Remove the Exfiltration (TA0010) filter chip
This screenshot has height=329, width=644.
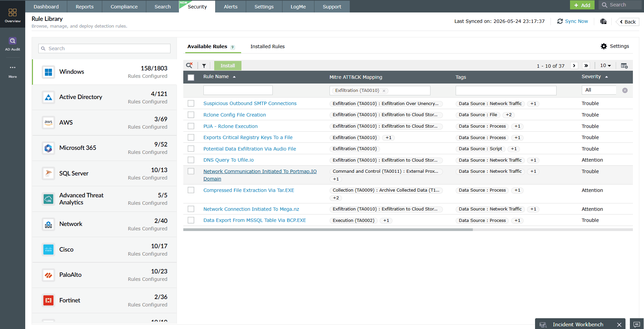[384, 91]
